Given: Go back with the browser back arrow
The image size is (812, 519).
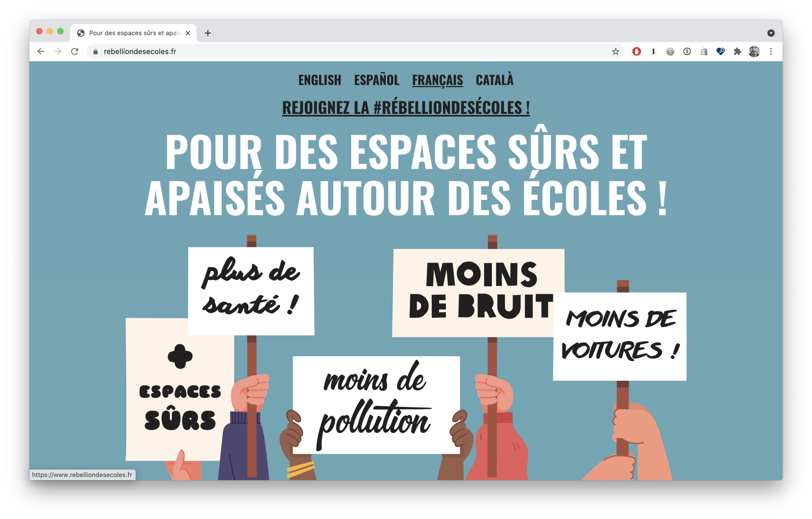Looking at the screenshot, I should (41, 52).
